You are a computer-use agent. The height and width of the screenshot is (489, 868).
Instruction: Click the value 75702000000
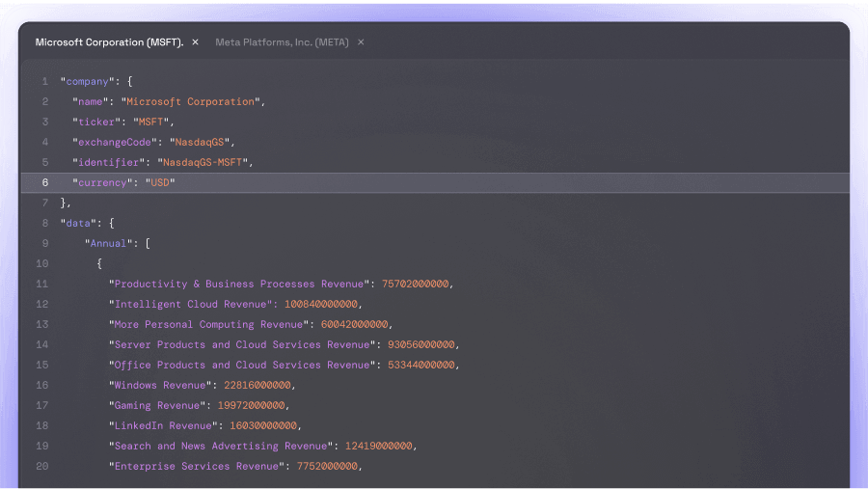(415, 285)
